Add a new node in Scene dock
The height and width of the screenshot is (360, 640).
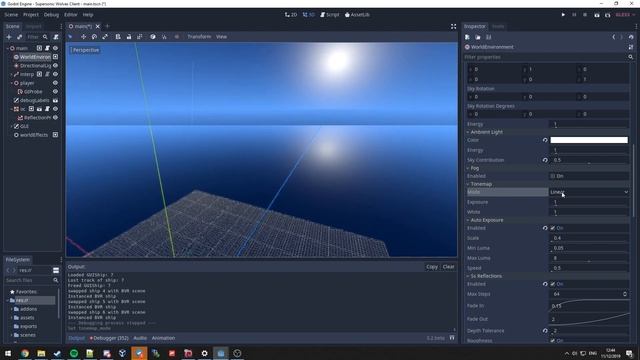click(x=9, y=37)
